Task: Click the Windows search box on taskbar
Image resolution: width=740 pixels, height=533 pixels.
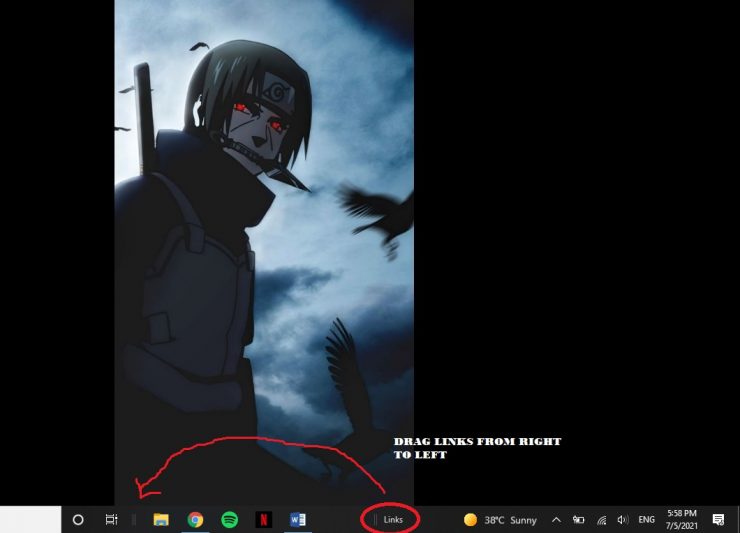Action: (x=31, y=519)
